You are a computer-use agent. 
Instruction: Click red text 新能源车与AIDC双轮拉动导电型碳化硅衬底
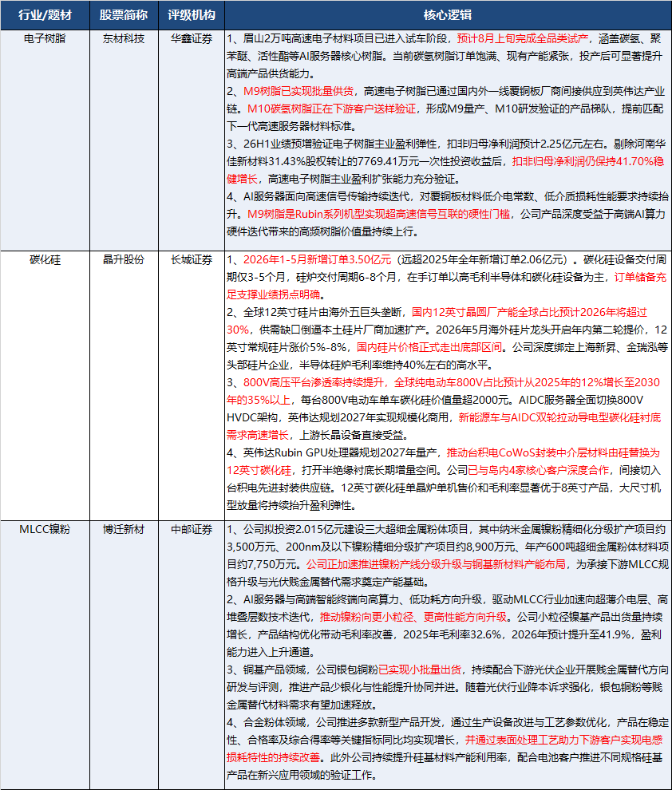[x=559, y=417]
